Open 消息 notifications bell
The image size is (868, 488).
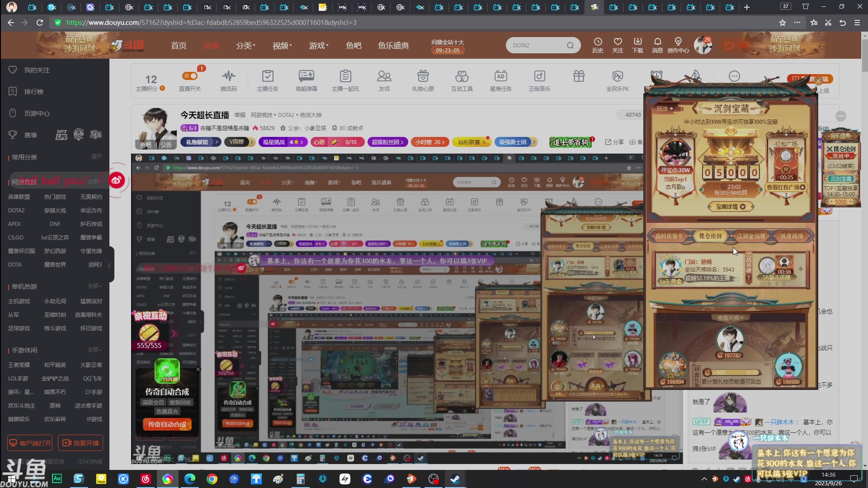(x=657, y=45)
